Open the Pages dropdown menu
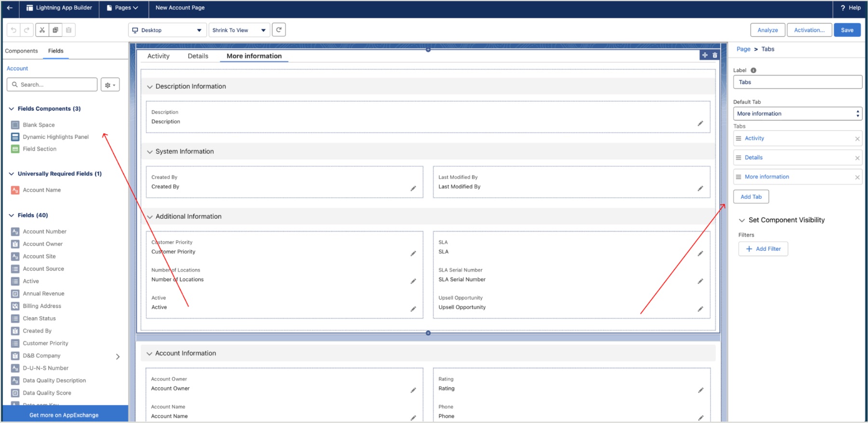This screenshot has height=423, width=868. pyautogui.click(x=122, y=8)
